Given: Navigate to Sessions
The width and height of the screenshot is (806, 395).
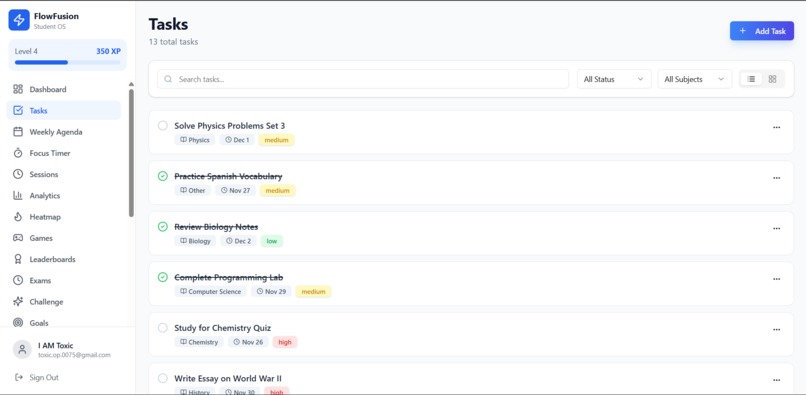Looking at the screenshot, I should (64, 174).
